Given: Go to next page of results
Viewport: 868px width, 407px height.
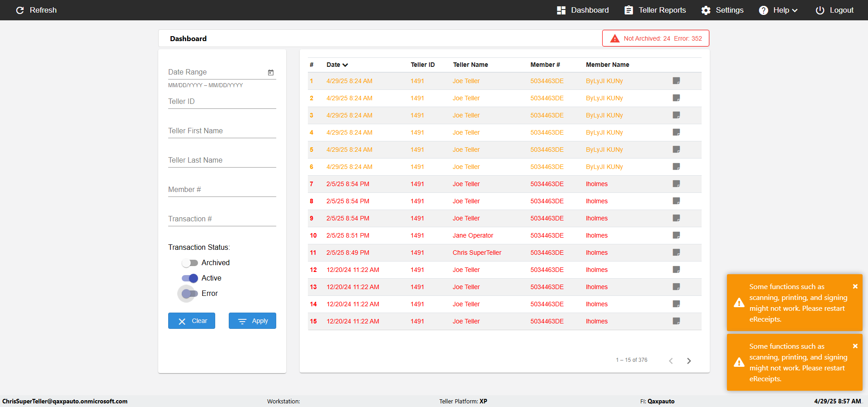Looking at the screenshot, I should tap(689, 360).
